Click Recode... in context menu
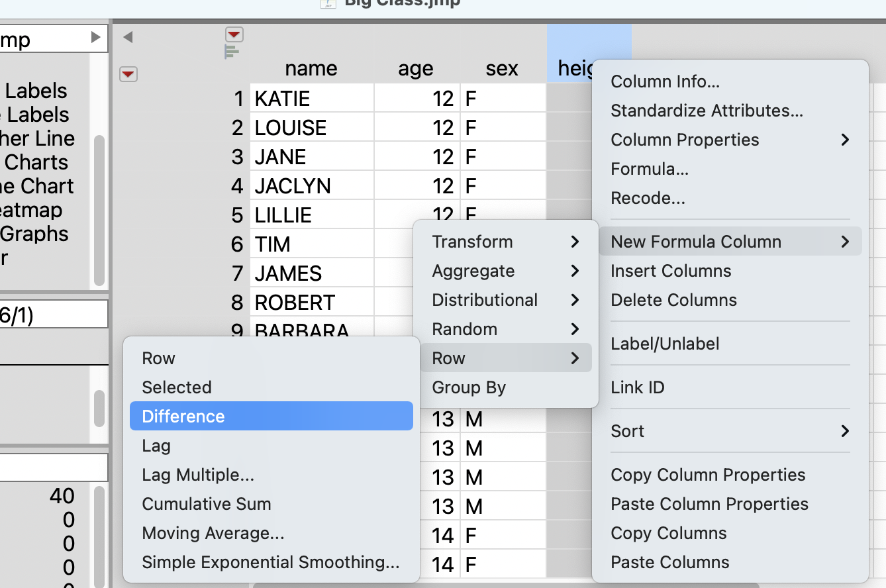 pyautogui.click(x=648, y=198)
